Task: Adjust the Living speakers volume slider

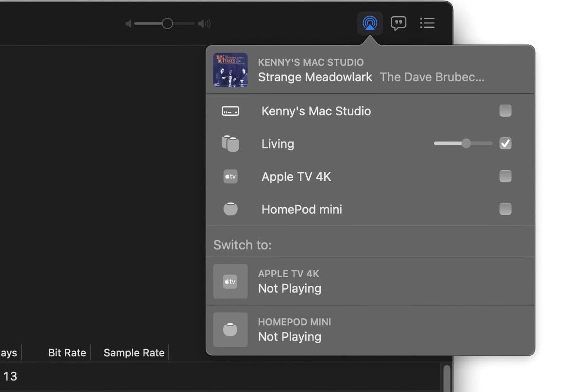Action: (x=467, y=143)
